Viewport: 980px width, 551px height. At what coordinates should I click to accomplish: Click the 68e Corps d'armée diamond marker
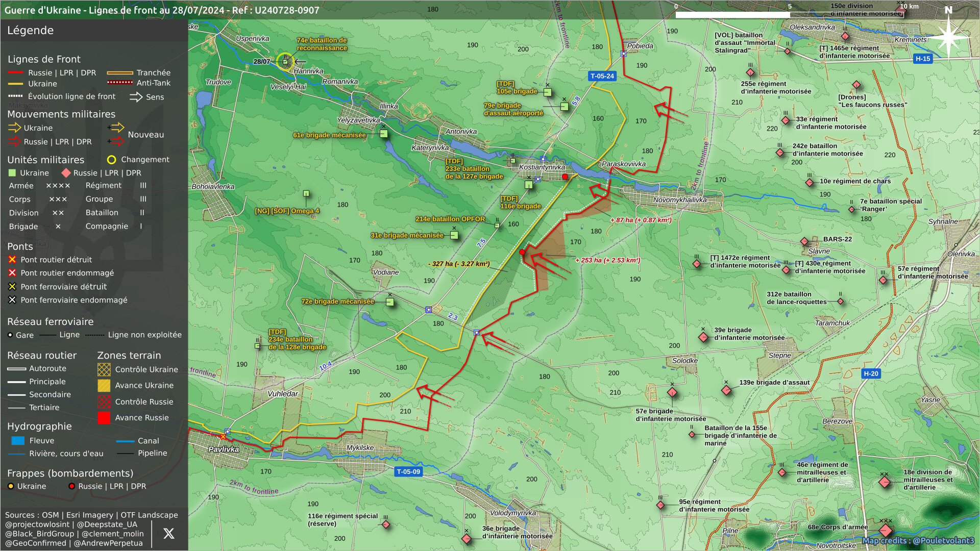pos(886,531)
